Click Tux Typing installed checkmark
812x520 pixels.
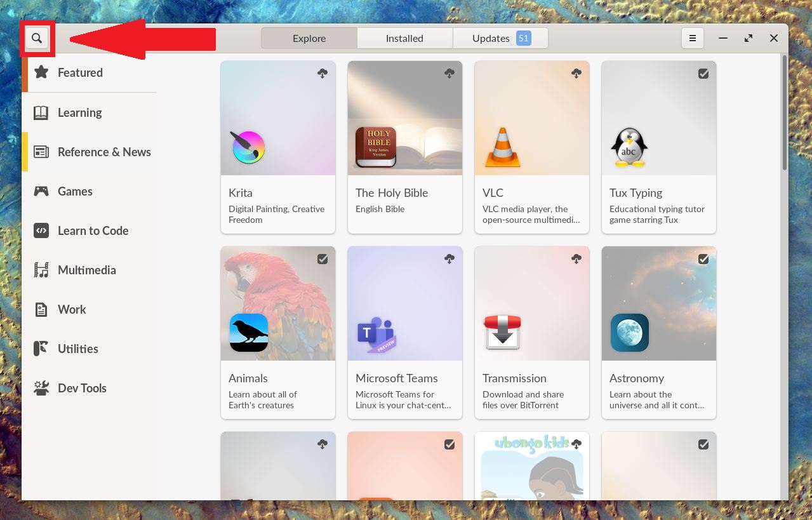pyautogui.click(x=703, y=74)
